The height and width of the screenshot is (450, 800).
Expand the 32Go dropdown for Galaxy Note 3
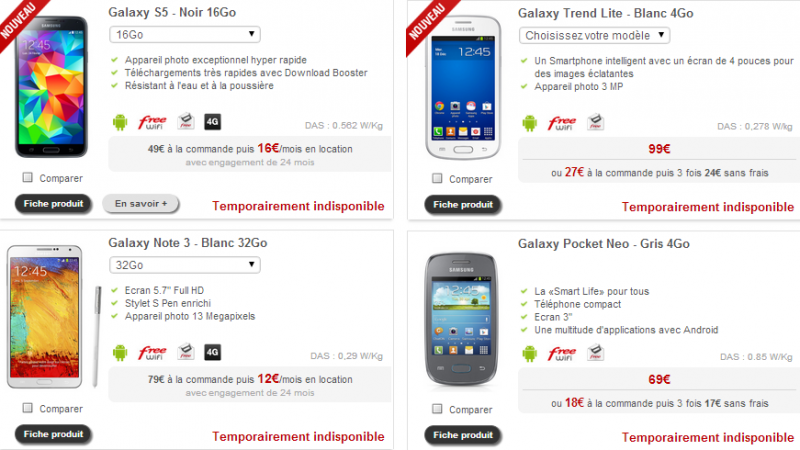[x=185, y=265]
